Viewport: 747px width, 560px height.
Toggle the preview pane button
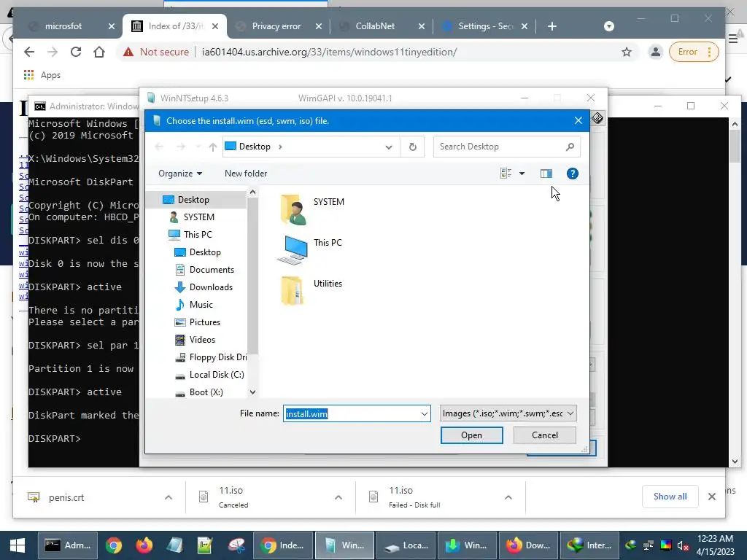tap(546, 174)
